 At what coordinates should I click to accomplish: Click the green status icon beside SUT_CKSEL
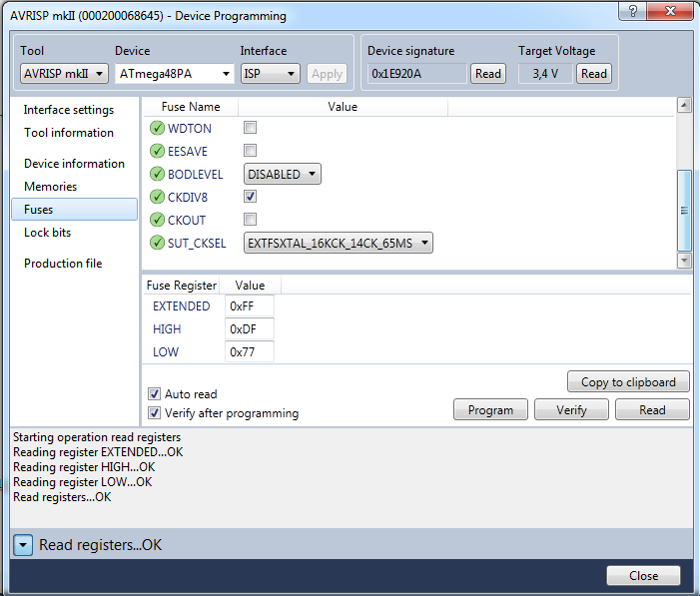157,243
